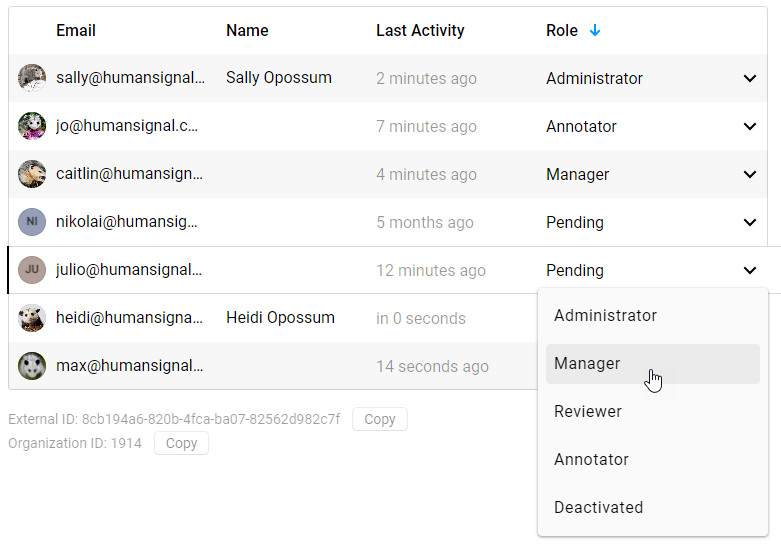
Task: Sort by Last Activity column header
Action: 420,31
